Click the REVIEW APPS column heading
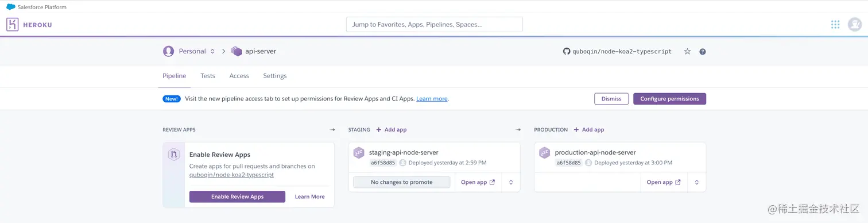This screenshot has width=868, height=223. point(179,130)
